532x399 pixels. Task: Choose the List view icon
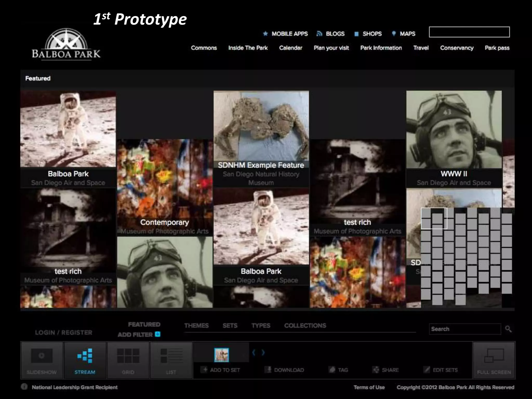pyautogui.click(x=171, y=360)
